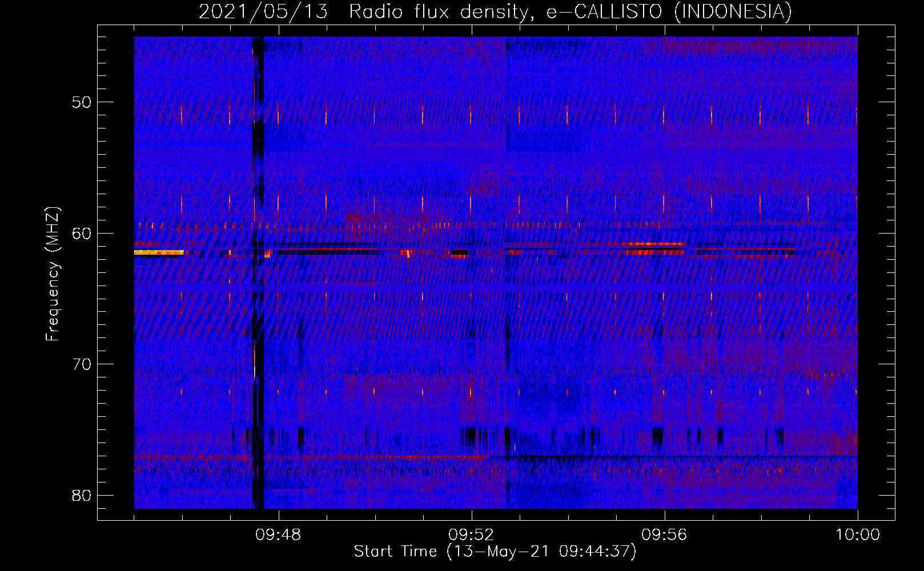Click the 60 MHz frequency tick label
This screenshot has height=571, width=924.
[x=82, y=233]
